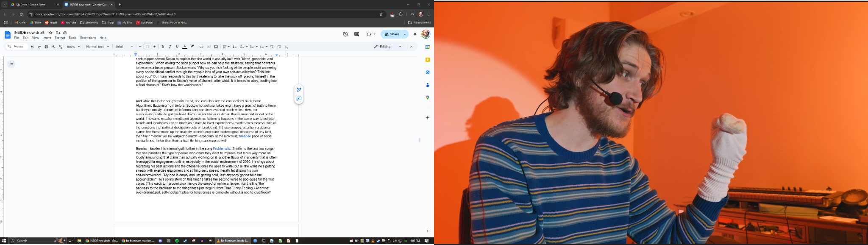Click the paint format roller icon
This screenshot has height=245, width=868.
(61, 47)
